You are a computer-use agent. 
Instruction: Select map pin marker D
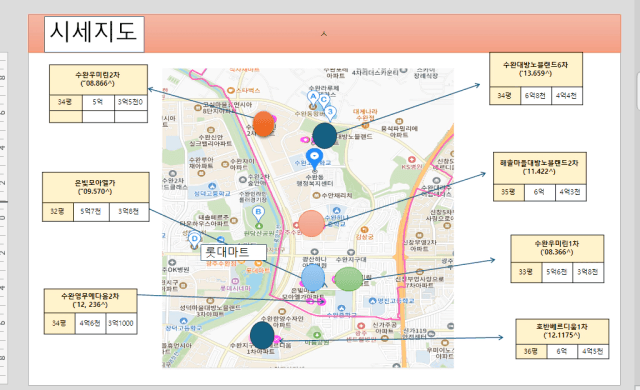click(195, 240)
